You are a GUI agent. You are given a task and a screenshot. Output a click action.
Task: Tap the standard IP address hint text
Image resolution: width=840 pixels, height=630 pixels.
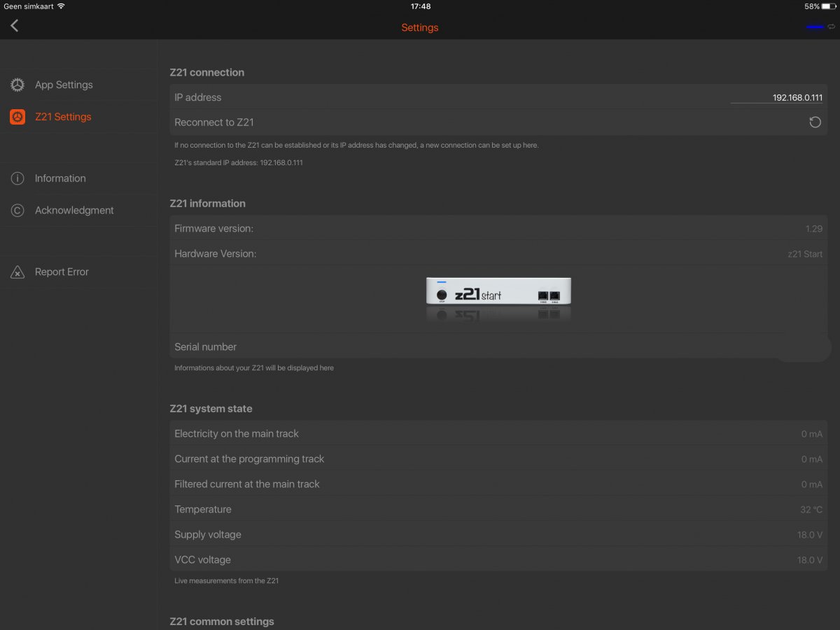[x=239, y=162]
